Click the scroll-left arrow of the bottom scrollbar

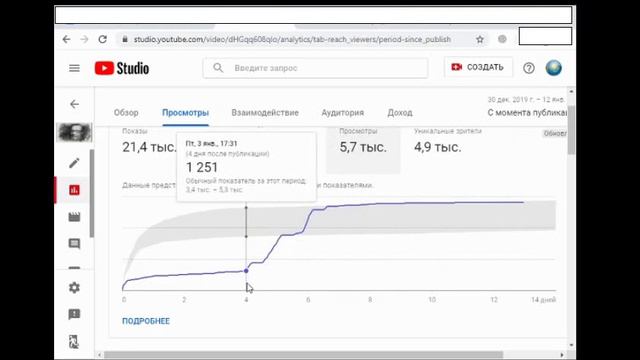click(x=100, y=355)
